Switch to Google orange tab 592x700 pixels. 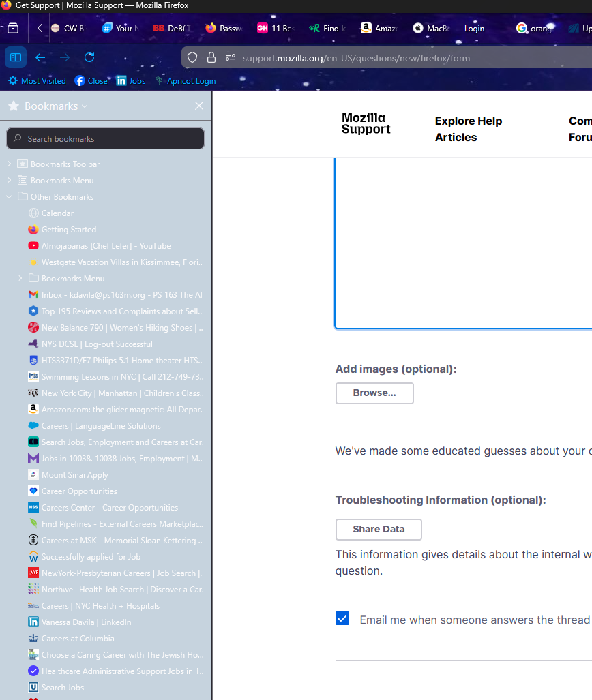pyautogui.click(x=535, y=29)
